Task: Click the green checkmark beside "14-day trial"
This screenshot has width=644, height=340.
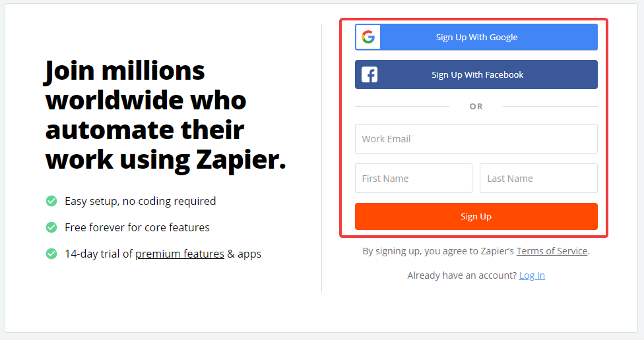Action: click(x=51, y=254)
